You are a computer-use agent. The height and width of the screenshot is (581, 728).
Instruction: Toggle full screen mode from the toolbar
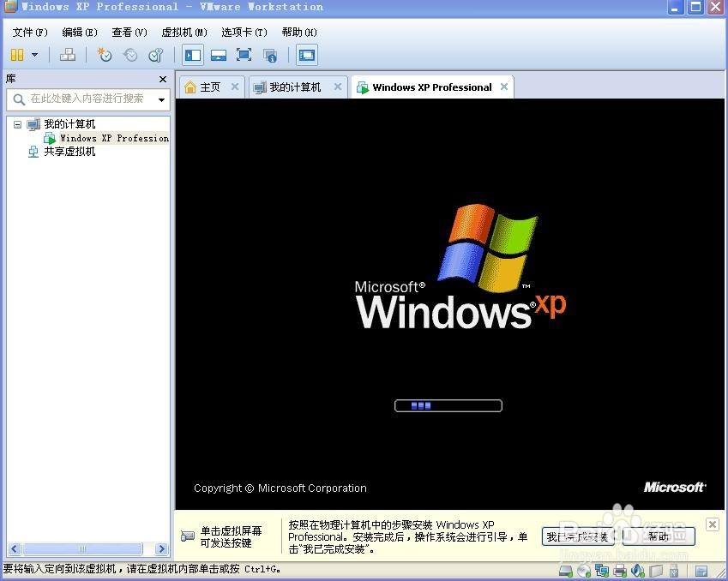pos(244,54)
